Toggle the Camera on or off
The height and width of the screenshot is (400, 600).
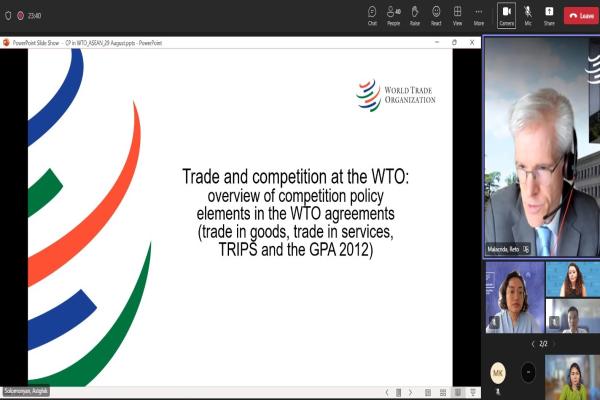click(506, 16)
